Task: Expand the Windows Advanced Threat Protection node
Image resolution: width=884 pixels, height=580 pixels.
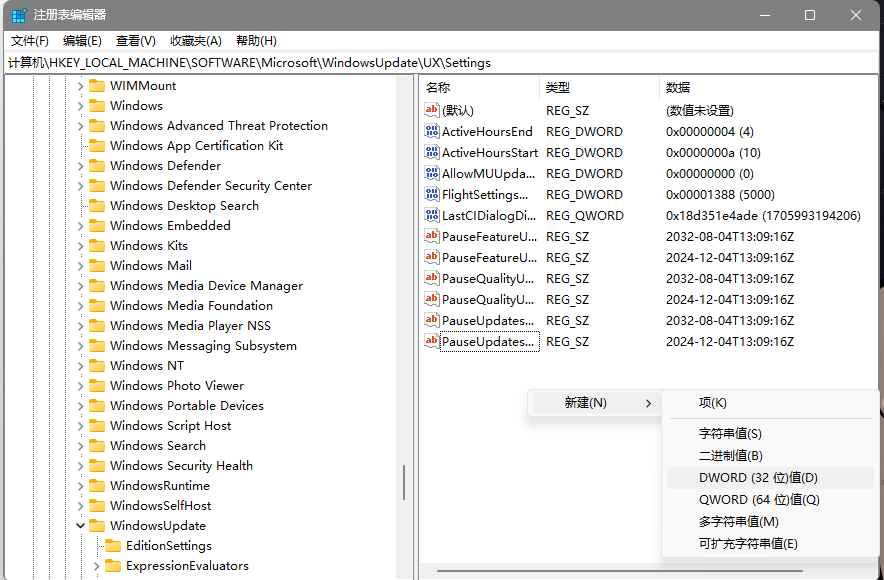Action: 80,126
